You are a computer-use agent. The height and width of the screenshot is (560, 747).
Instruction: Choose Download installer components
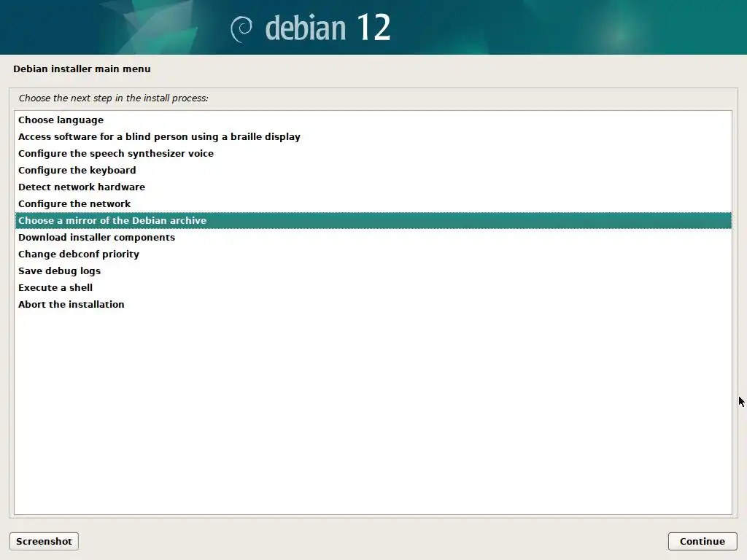click(373, 237)
